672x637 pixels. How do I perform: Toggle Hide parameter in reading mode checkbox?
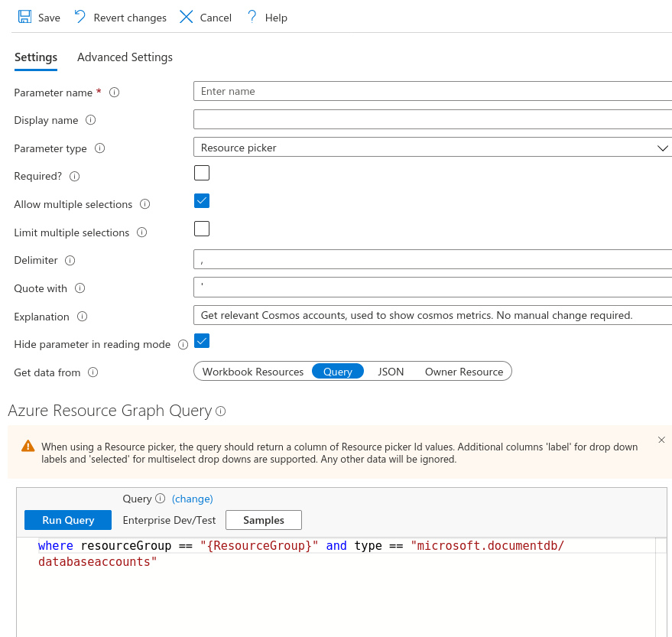pyautogui.click(x=202, y=341)
